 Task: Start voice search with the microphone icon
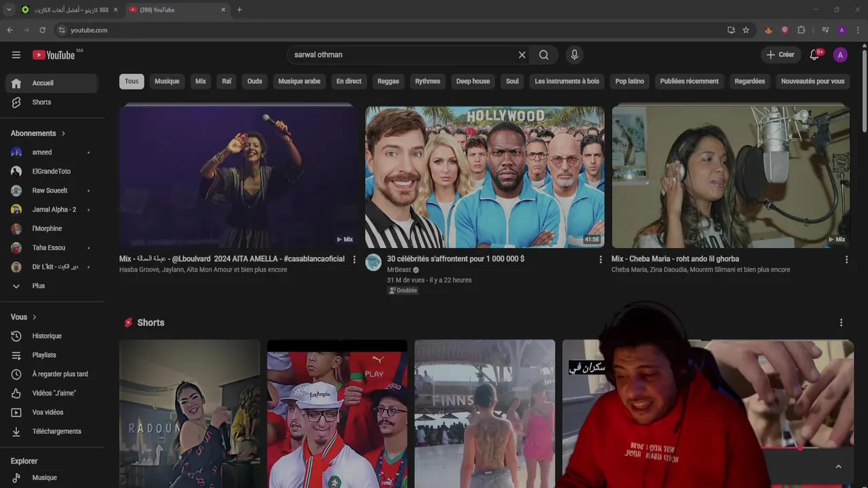(574, 55)
